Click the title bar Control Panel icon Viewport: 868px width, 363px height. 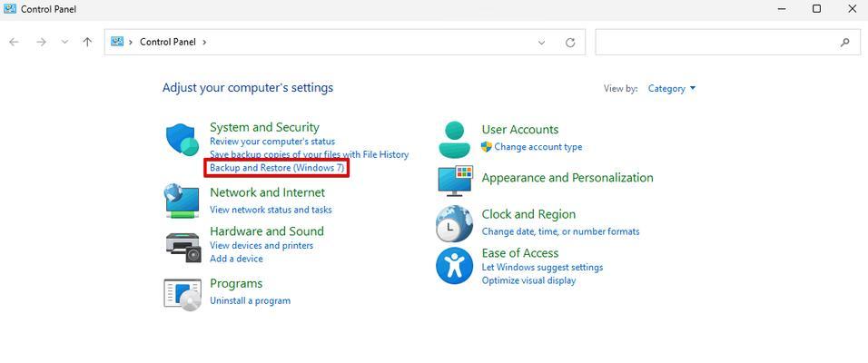point(10,9)
